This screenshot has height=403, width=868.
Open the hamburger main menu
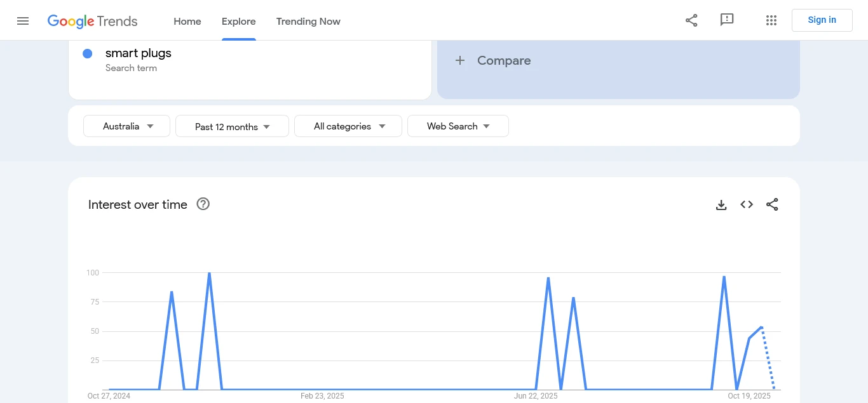[x=23, y=21]
